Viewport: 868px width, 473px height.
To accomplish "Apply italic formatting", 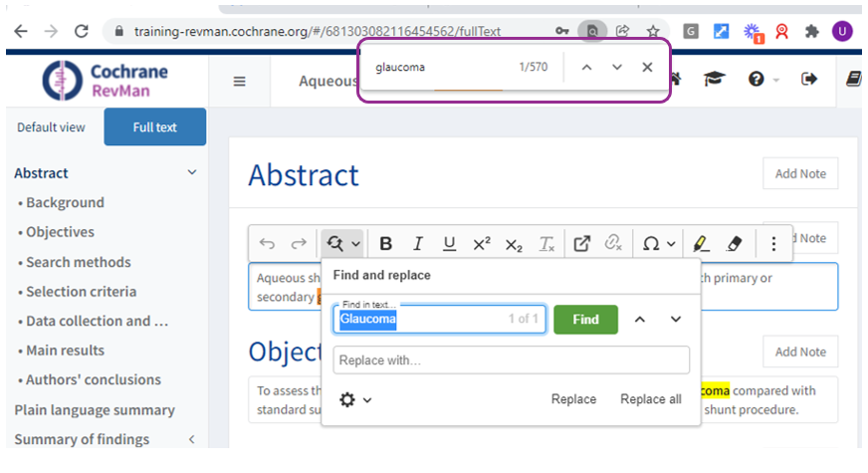I will 418,244.
